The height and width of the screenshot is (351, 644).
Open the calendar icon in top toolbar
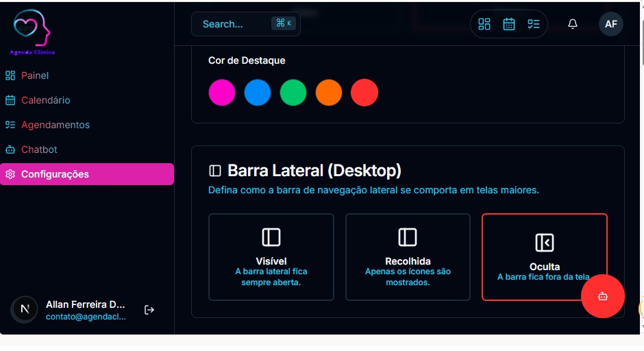click(509, 24)
